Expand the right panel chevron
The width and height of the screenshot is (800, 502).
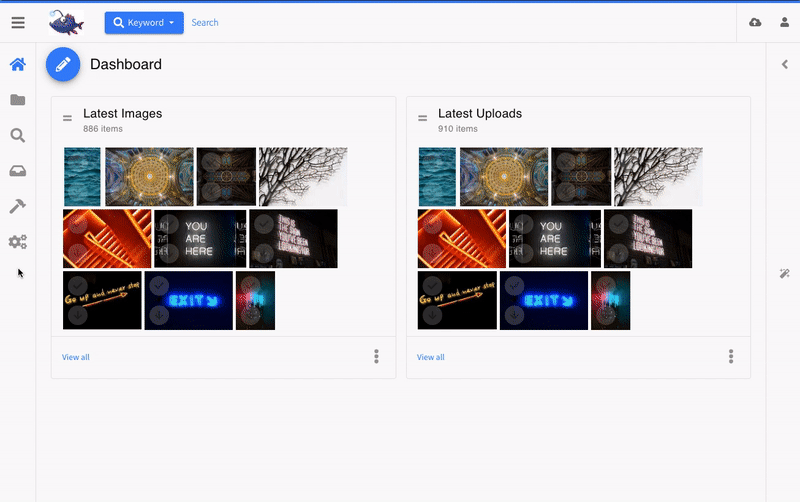(x=785, y=65)
